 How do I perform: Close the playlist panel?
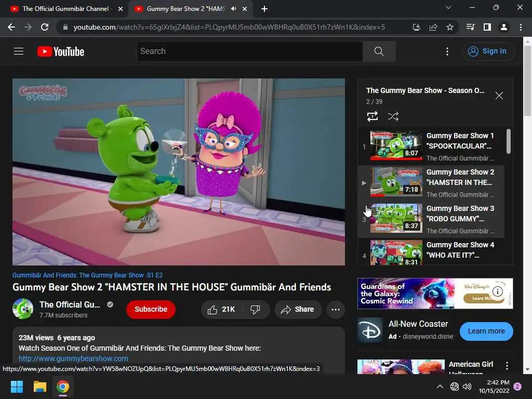point(499,96)
